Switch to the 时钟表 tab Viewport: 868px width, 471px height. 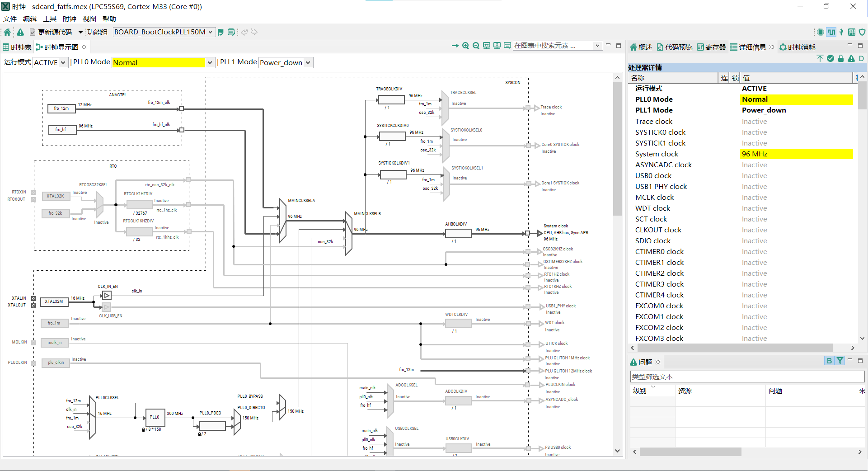17,47
